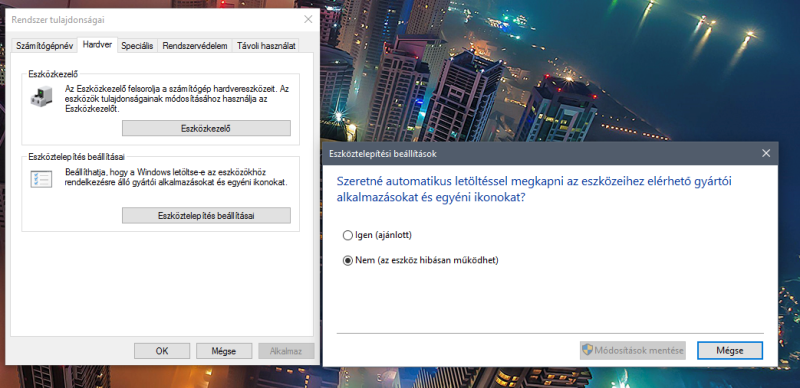Click the Eszköztelepítés beállításai group label
The image size is (800, 388).
click(77, 157)
